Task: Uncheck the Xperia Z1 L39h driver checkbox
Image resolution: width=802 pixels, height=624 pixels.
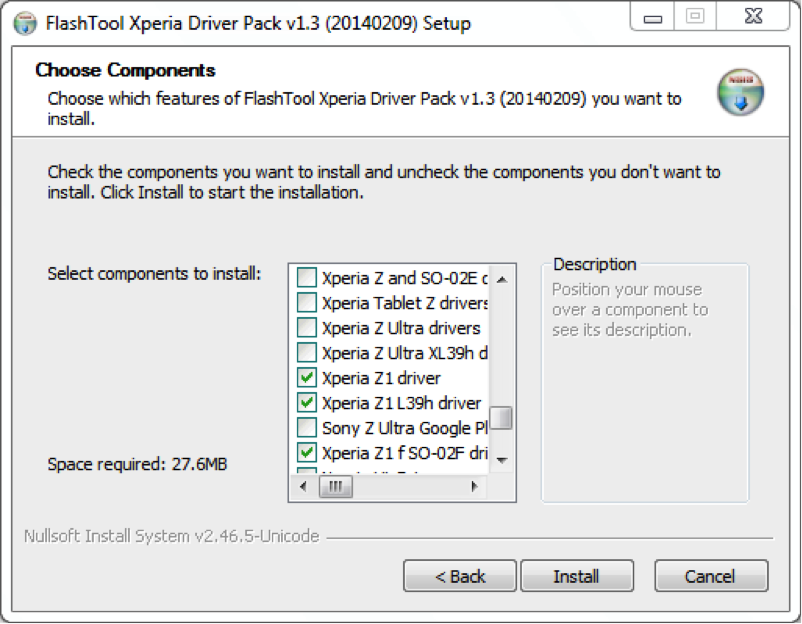Action: point(307,403)
